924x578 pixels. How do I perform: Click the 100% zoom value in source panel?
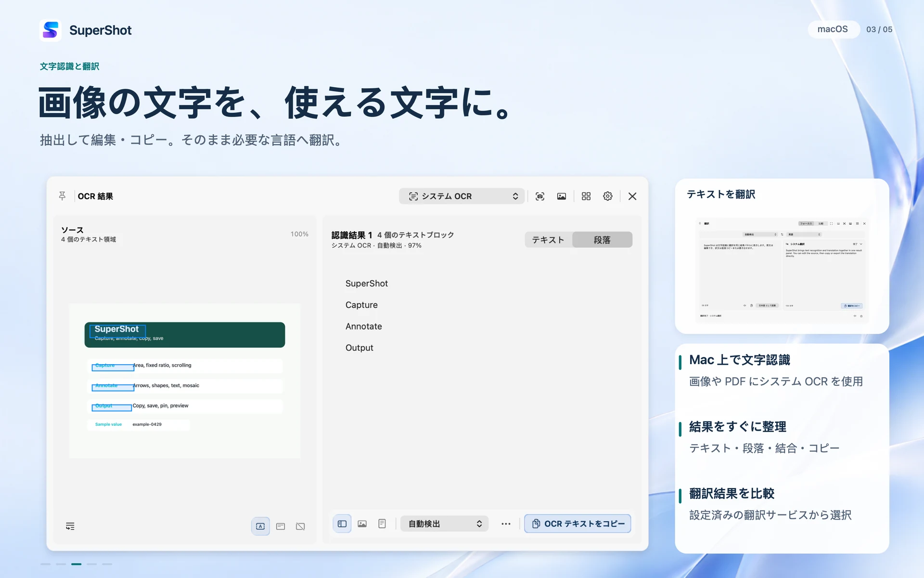[x=299, y=234]
